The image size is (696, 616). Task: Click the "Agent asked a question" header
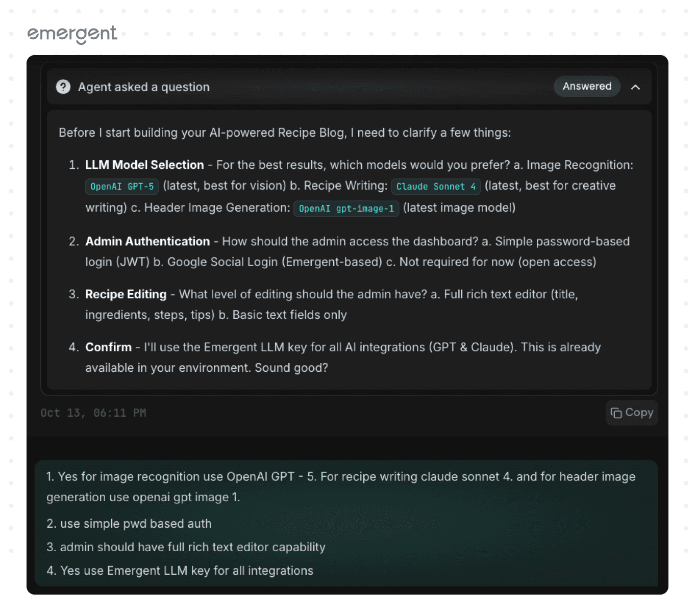coord(143,87)
